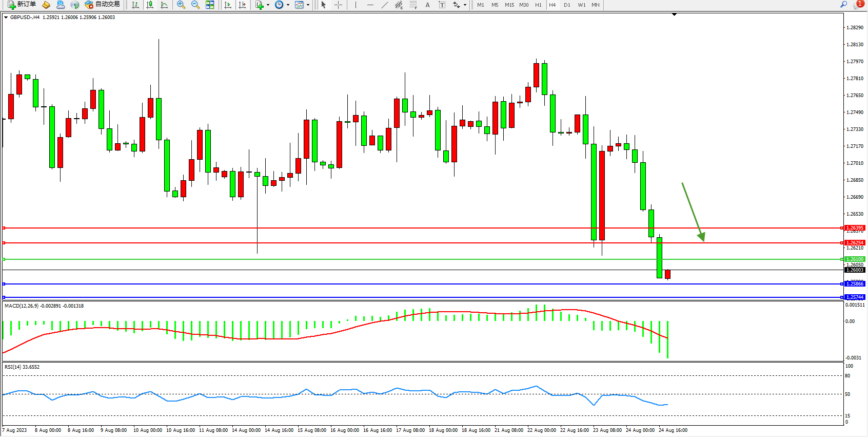Click the search magnifier in top-right corner
Image resolution: width=868 pixels, height=437 pixels.
pyautogui.click(x=843, y=5)
